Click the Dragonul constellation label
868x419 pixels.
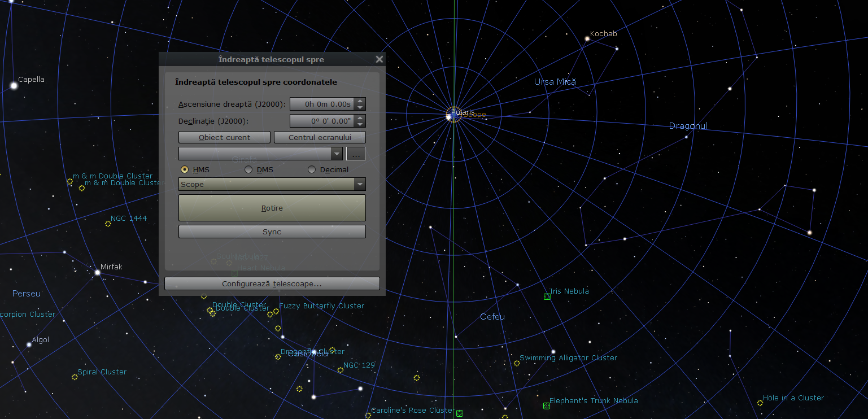pyautogui.click(x=688, y=125)
